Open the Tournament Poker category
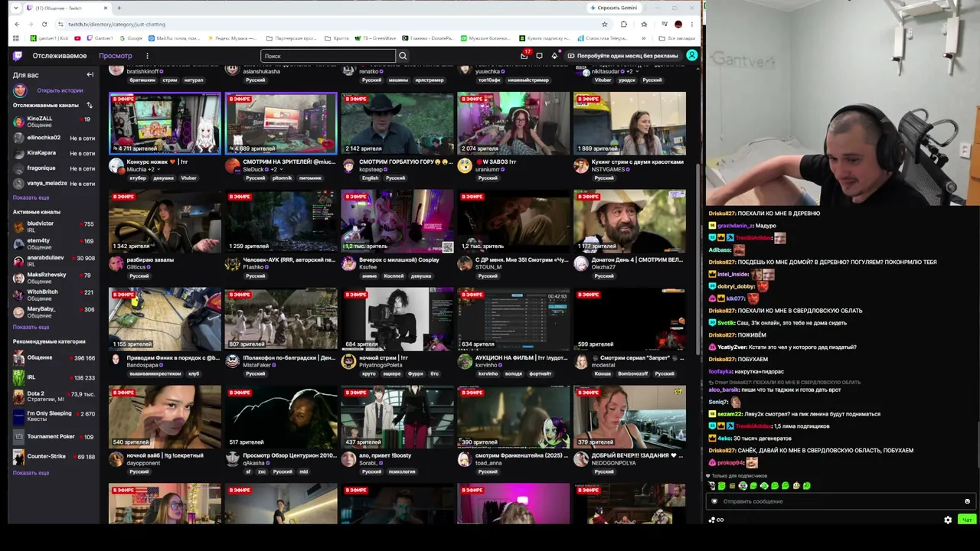 coord(54,437)
